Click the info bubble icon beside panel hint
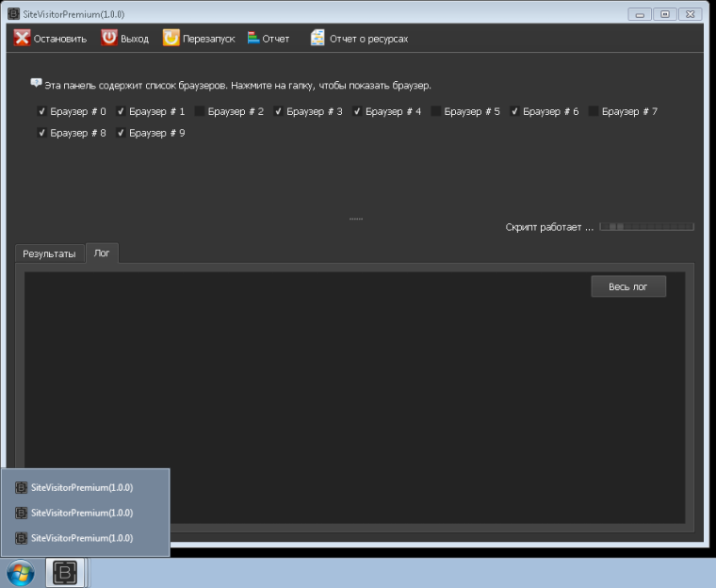Image resolution: width=716 pixels, height=588 pixels. click(36, 84)
